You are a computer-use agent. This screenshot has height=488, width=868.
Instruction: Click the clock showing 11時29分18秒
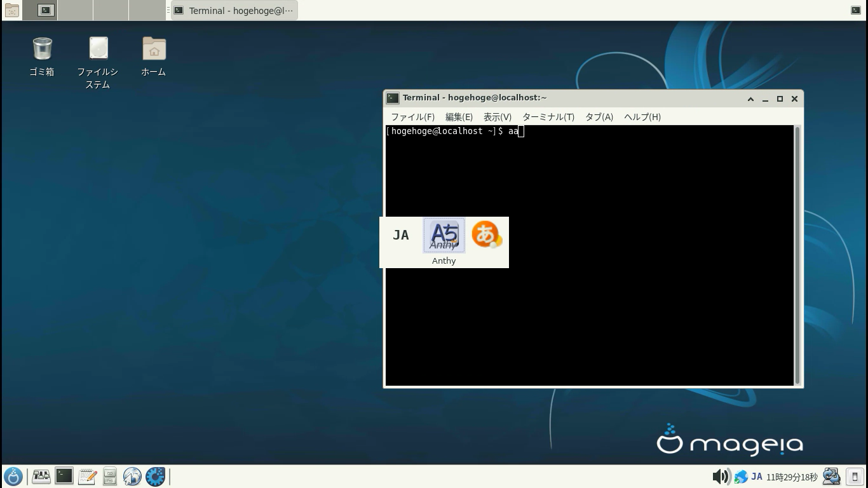[x=792, y=477]
